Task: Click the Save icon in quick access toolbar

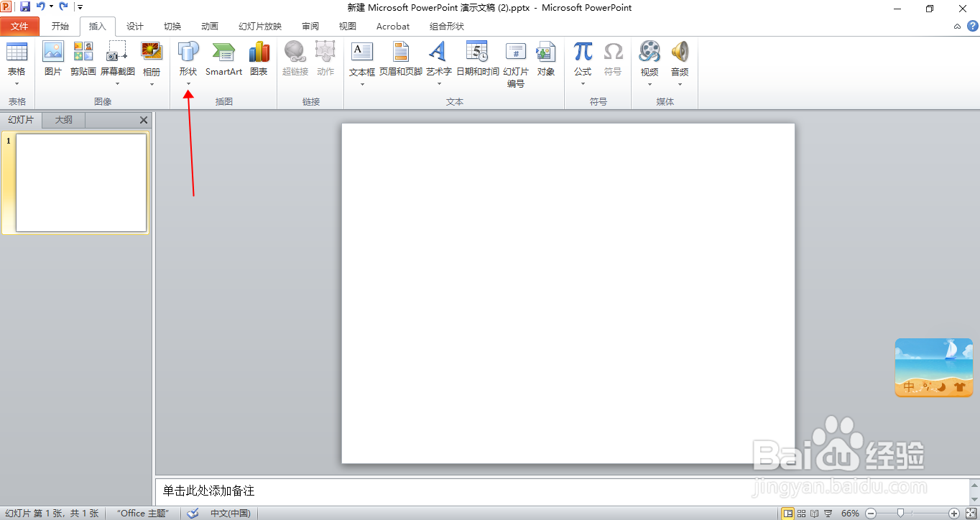Action: pyautogui.click(x=25, y=6)
